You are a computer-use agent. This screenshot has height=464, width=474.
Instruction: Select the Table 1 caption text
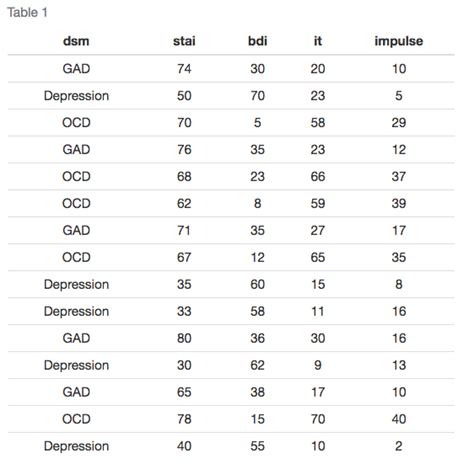(x=27, y=13)
